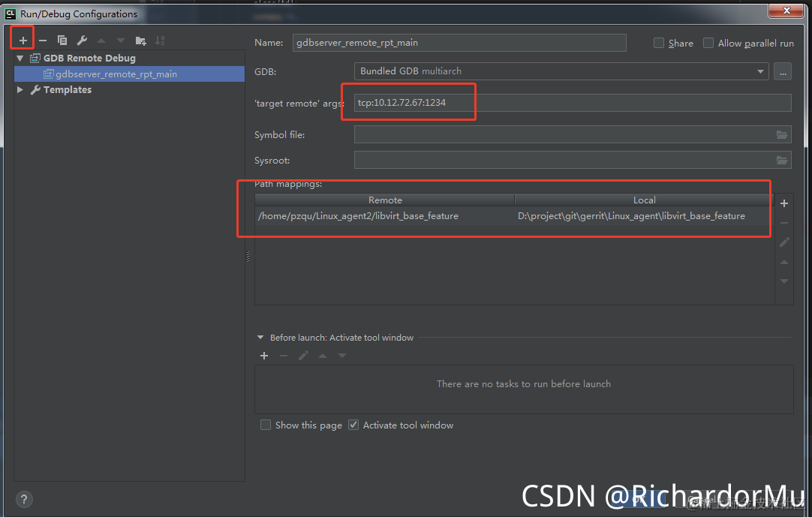Click the Remote column header
Image resolution: width=812 pixels, height=517 pixels.
click(385, 200)
